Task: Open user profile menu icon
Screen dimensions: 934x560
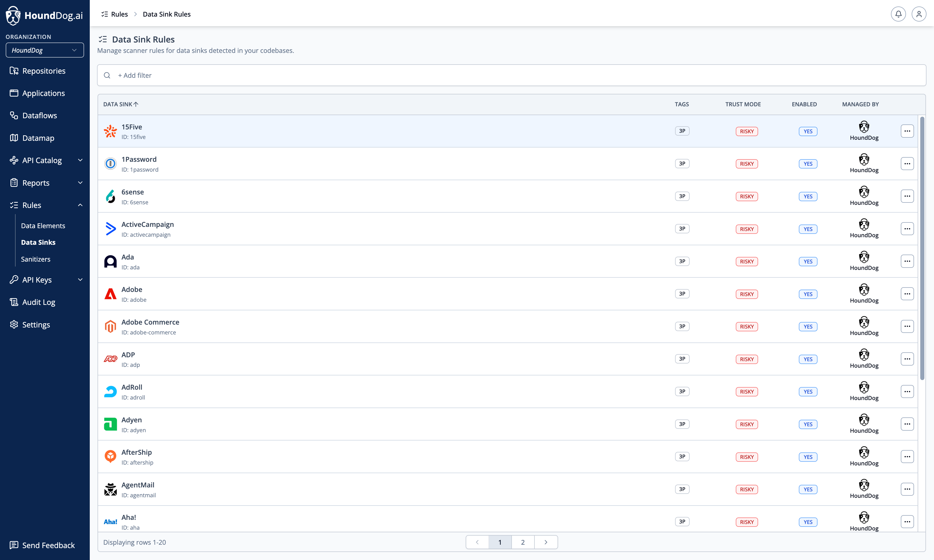Action: point(919,14)
